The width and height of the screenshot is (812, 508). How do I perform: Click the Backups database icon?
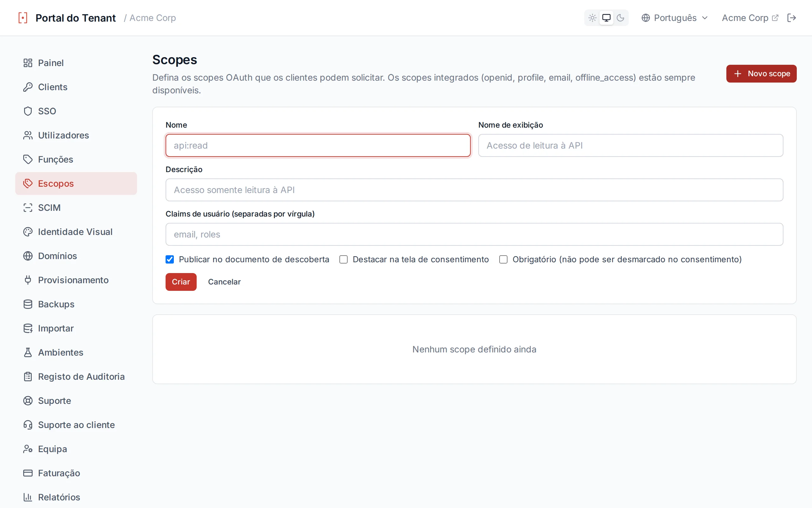(28, 304)
